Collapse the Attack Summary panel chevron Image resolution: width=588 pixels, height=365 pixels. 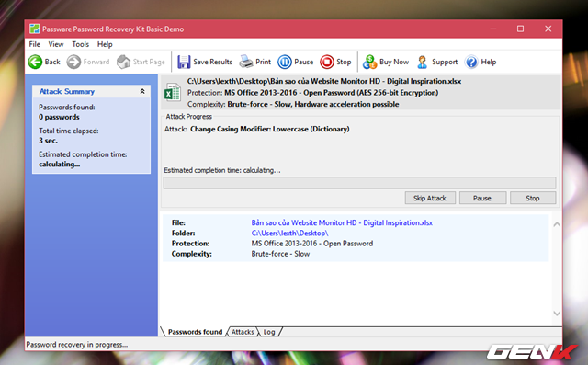(x=142, y=91)
